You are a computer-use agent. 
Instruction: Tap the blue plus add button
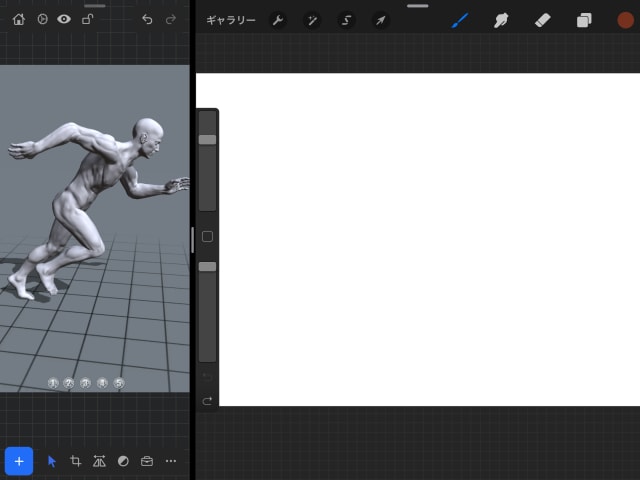19,461
